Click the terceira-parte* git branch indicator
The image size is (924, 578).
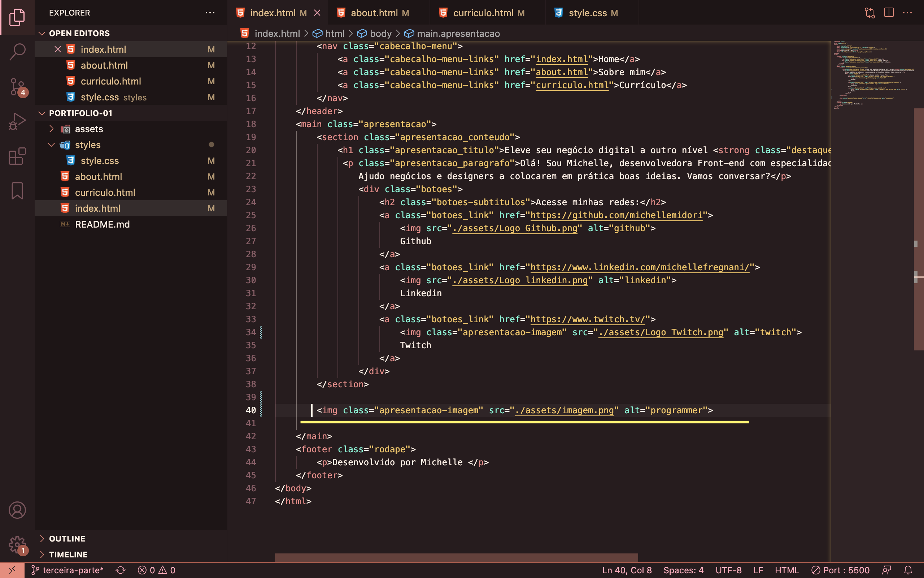(x=67, y=570)
